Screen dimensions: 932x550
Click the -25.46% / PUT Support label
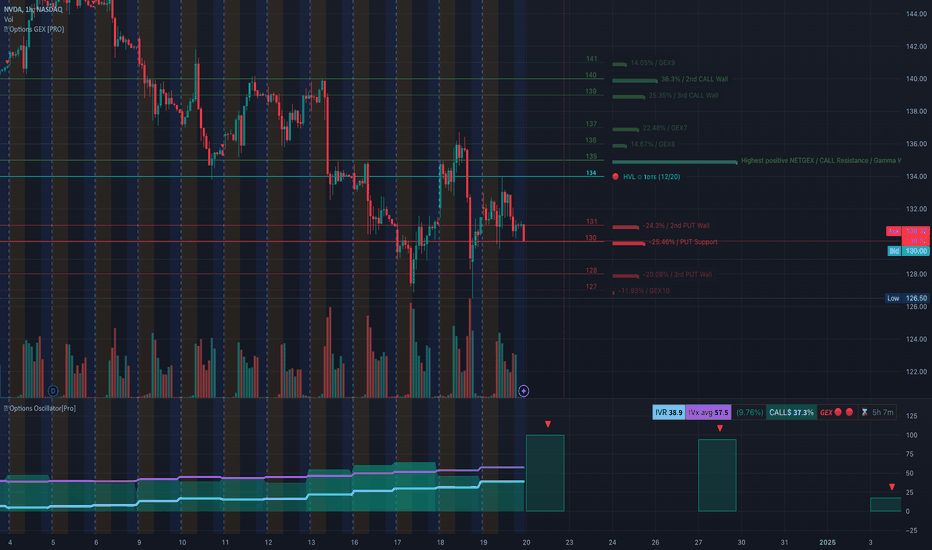pos(683,242)
